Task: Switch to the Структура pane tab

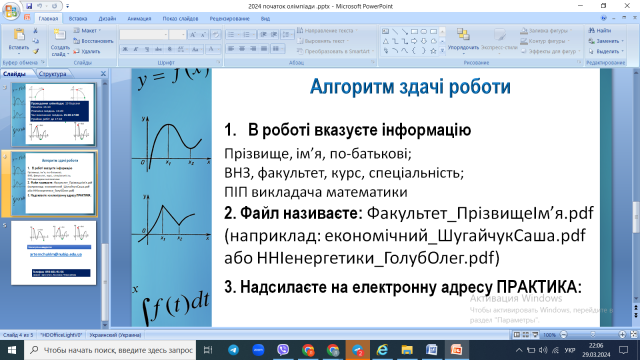Action: tap(53, 74)
